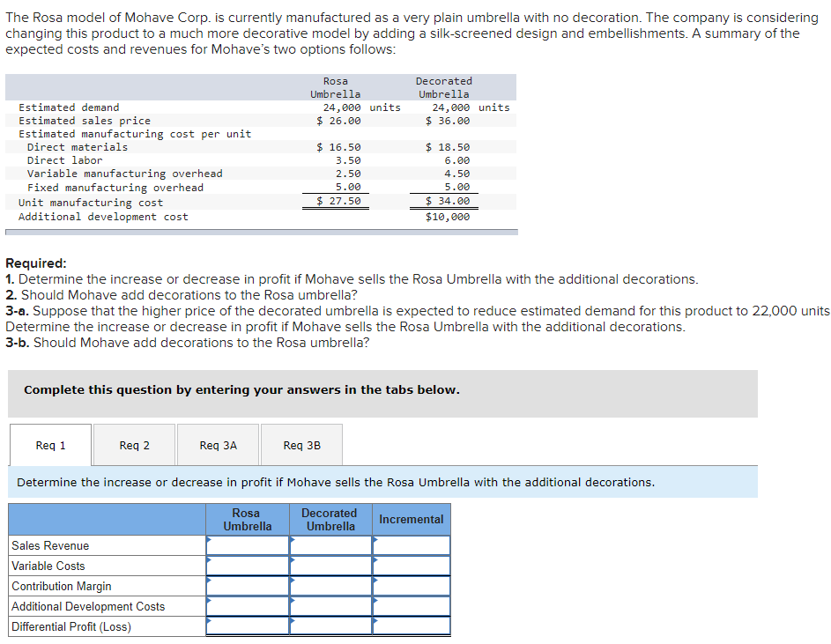The image size is (831, 644).
Task: Click the 'Additional Development Costs' row label
Action: coord(88,606)
